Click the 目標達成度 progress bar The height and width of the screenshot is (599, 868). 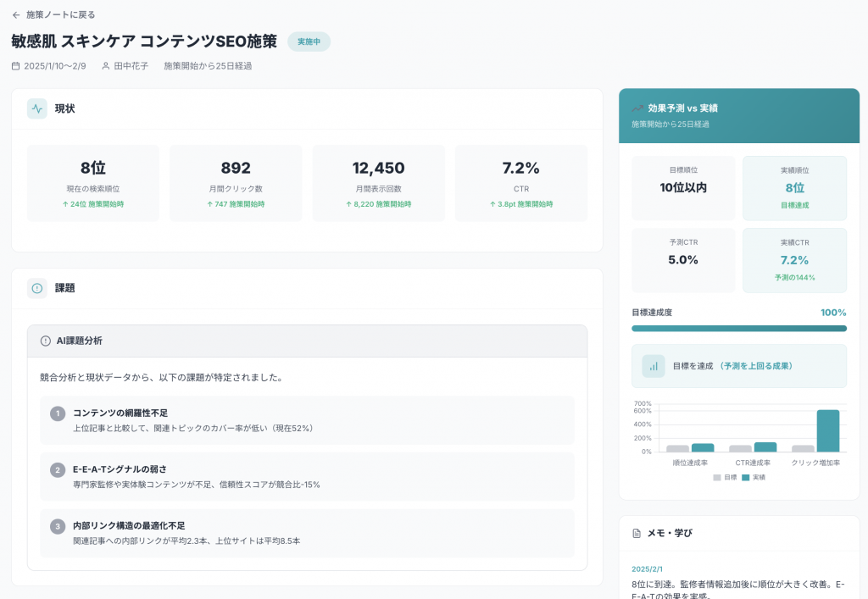click(x=738, y=329)
